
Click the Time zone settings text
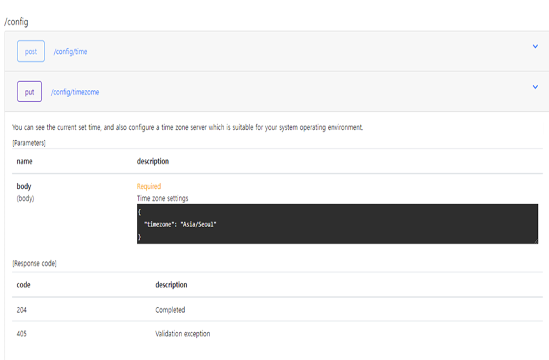[162, 198]
